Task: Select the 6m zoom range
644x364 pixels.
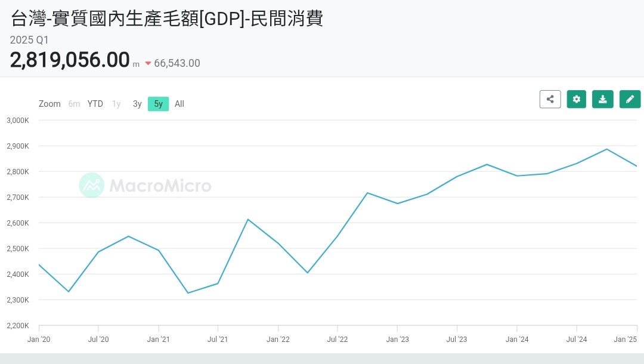Action: click(74, 104)
